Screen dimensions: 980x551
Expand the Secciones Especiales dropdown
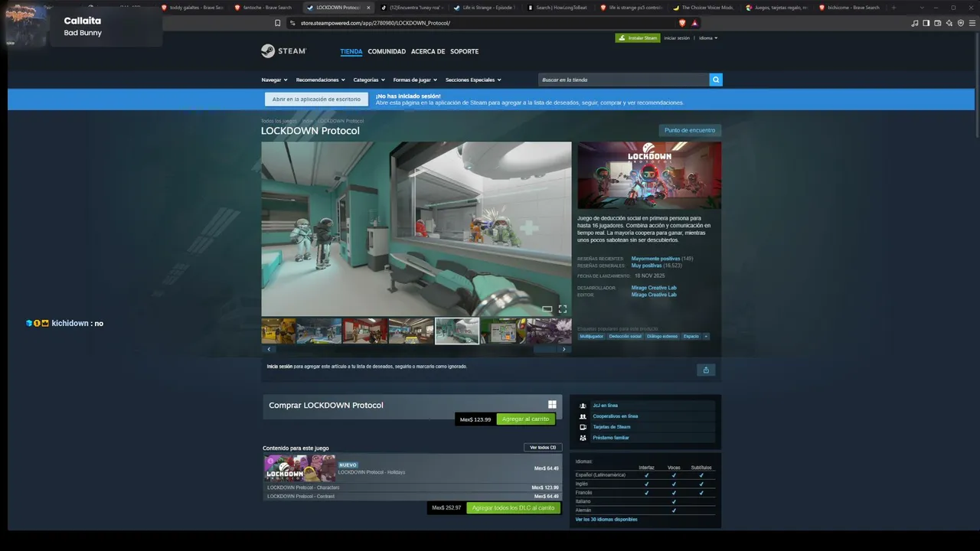(473, 80)
